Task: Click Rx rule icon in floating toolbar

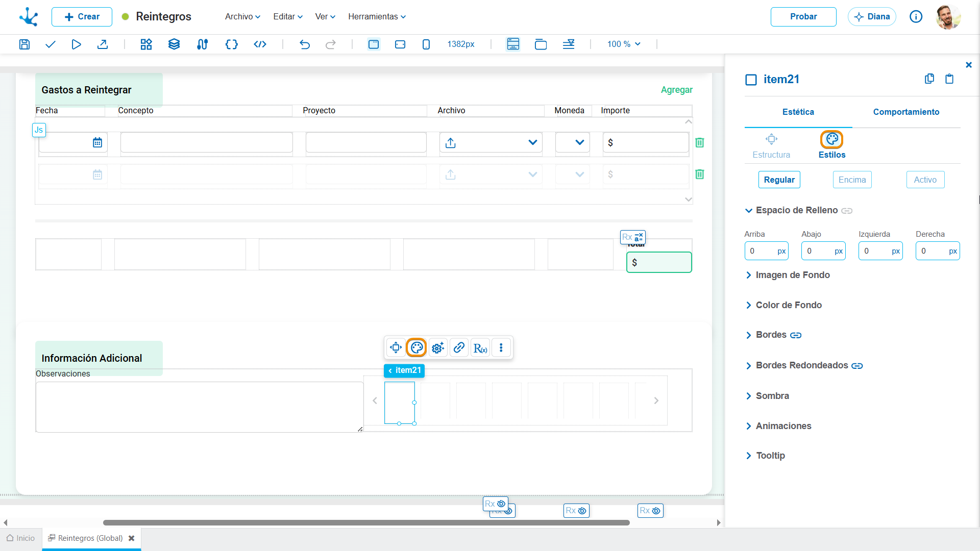Action: pos(480,347)
